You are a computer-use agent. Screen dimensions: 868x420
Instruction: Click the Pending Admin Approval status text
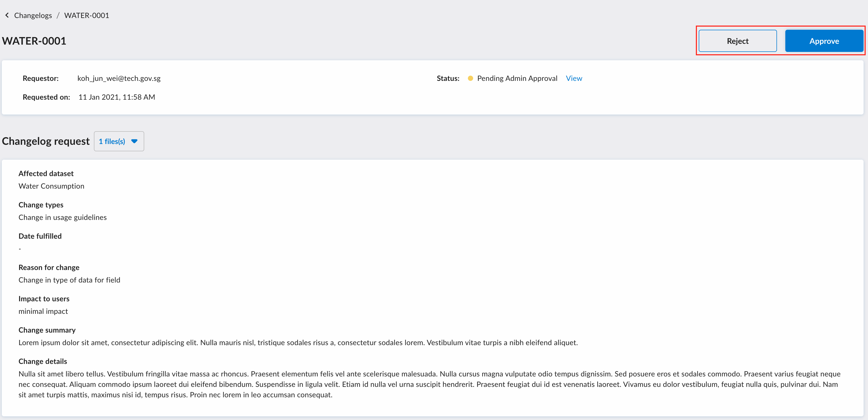pyautogui.click(x=517, y=78)
